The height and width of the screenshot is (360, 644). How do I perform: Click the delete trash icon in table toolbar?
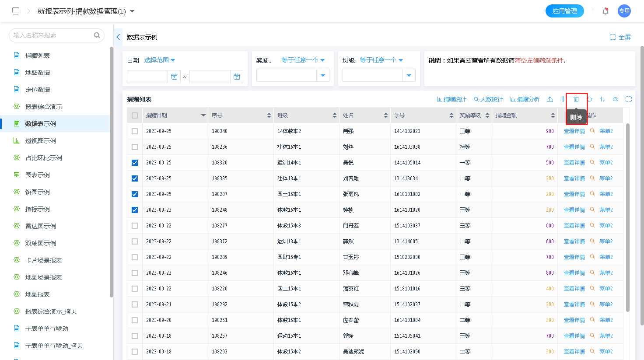(x=576, y=99)
